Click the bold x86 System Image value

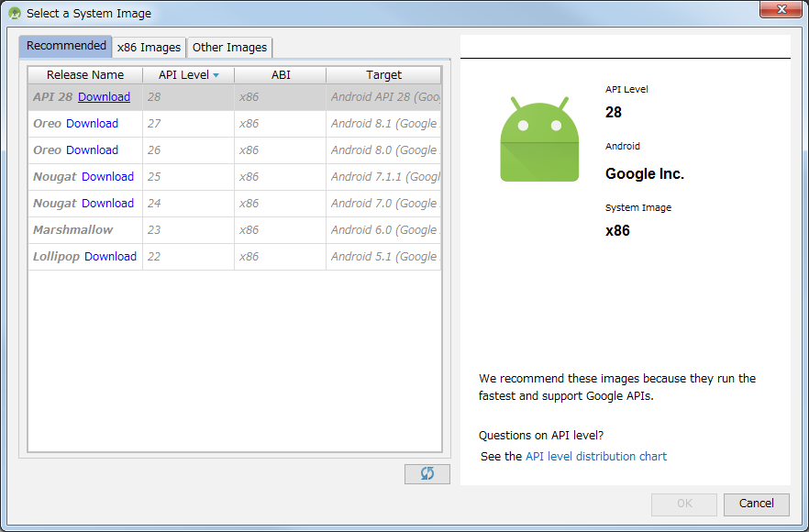pos(617,230)
